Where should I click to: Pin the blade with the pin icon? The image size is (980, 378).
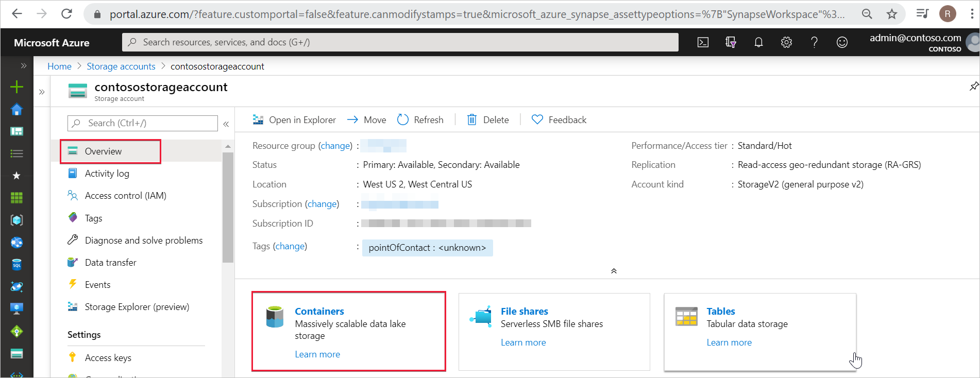tap(973, 87)
